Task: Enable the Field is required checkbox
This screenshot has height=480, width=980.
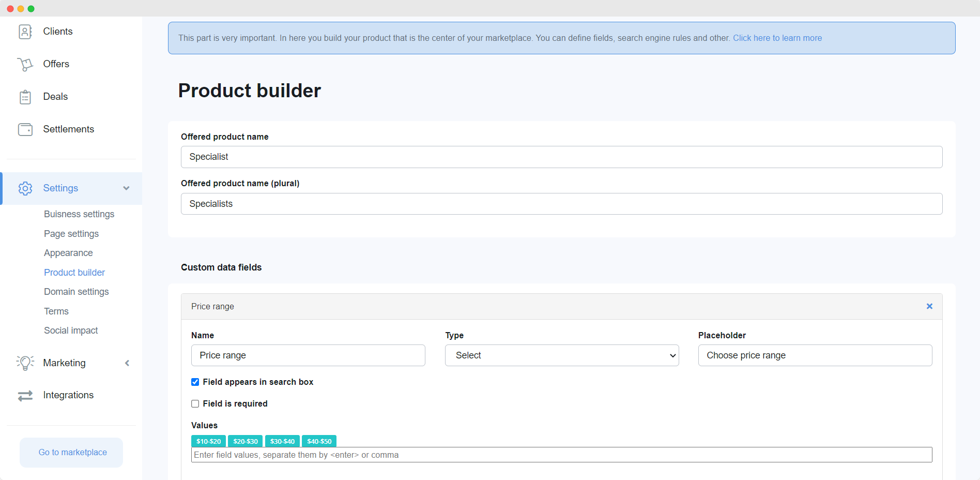Action: [195, 404]
